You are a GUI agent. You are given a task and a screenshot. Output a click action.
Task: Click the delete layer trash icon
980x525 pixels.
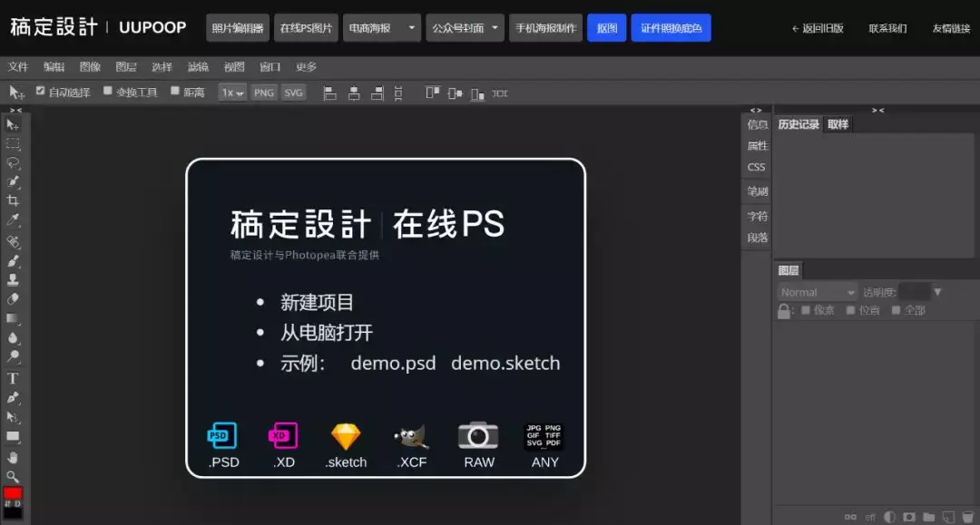pyautogui.click(x=967, y=517)
